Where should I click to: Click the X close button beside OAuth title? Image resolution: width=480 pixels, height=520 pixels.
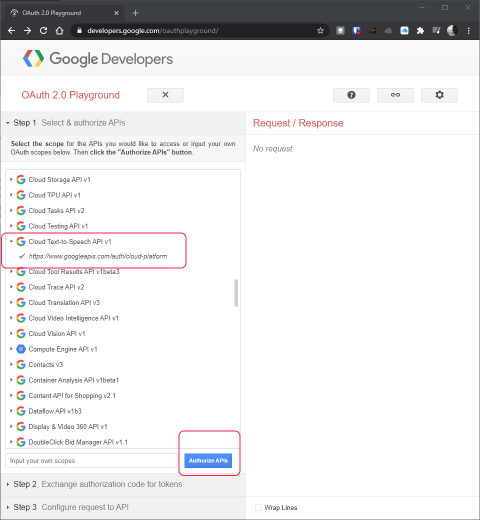point(165,95)
